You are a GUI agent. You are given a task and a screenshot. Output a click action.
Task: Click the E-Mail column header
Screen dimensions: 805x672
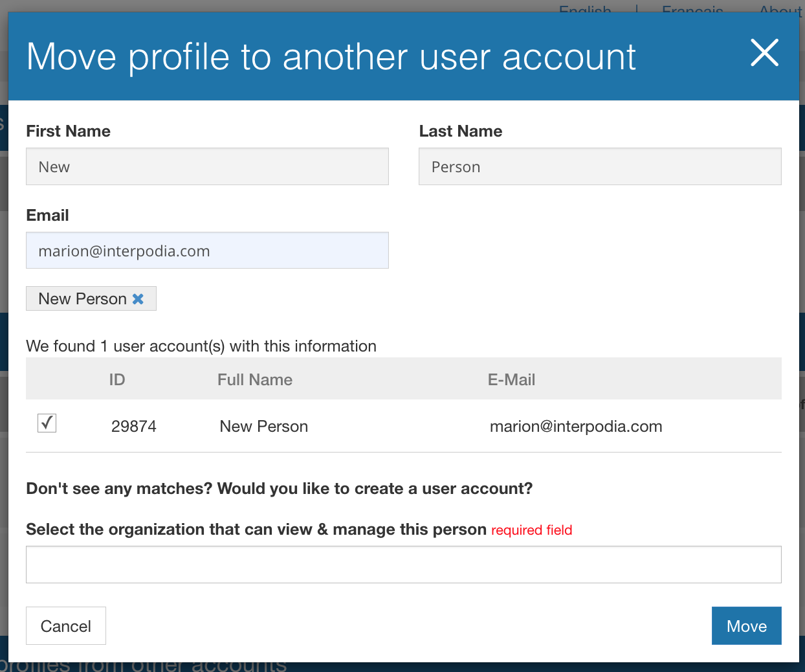pos(511,380)
